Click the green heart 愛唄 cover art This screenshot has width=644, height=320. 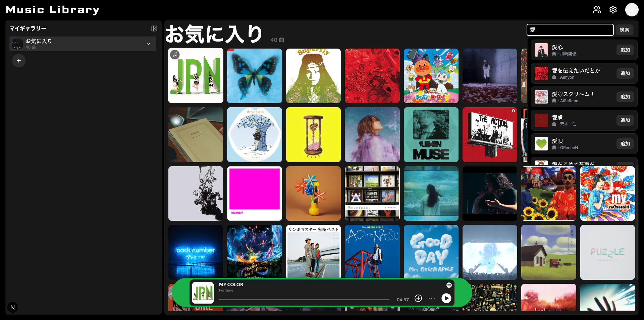[x=541, y=144]
